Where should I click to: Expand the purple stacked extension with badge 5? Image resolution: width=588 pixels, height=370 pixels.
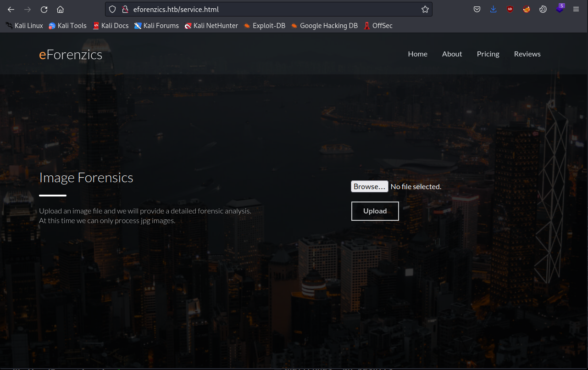click(x=560, y=9)
